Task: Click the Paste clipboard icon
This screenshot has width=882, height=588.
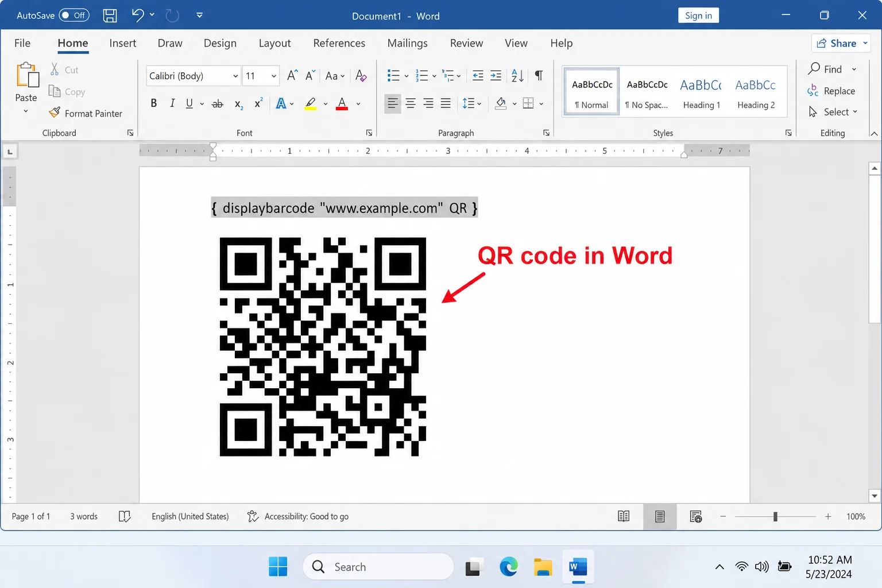Action: [x=27, y=75]
